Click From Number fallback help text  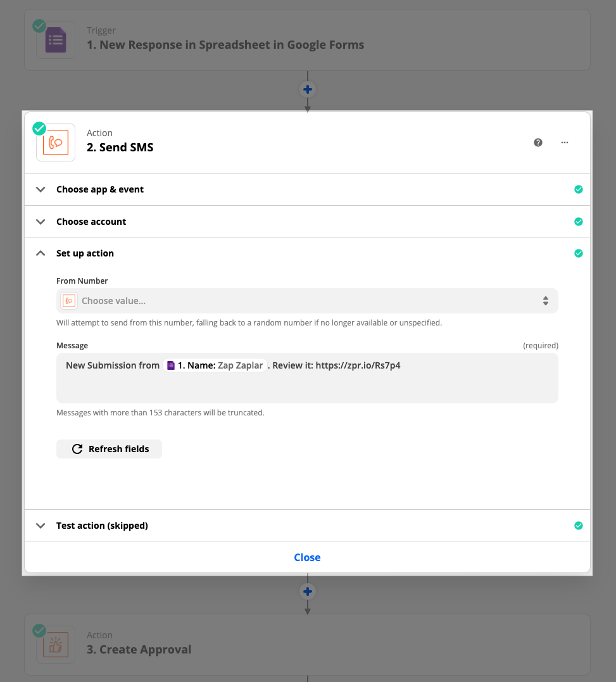pos(249,323)
